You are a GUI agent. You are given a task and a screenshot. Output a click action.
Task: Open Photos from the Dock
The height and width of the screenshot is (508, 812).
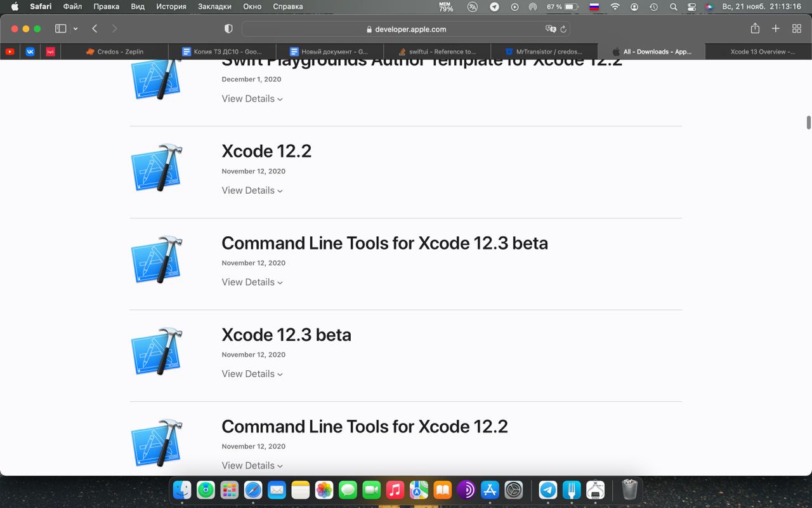click(x=324, y=490)
